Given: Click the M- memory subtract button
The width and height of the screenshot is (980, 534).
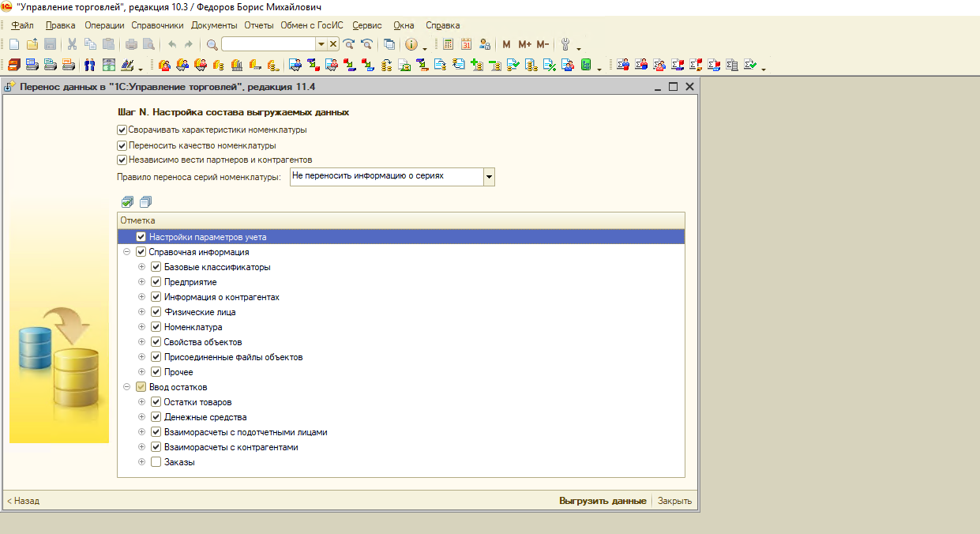Looking at the screenshot, I should click(x=543, y=44).
